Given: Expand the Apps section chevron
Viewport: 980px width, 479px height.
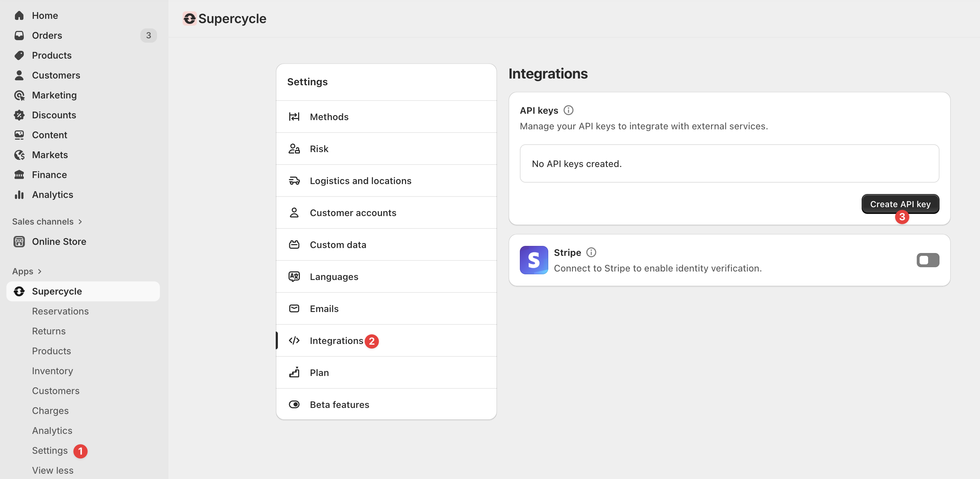Looking at the screenshot, I should [x=39, y=271].
